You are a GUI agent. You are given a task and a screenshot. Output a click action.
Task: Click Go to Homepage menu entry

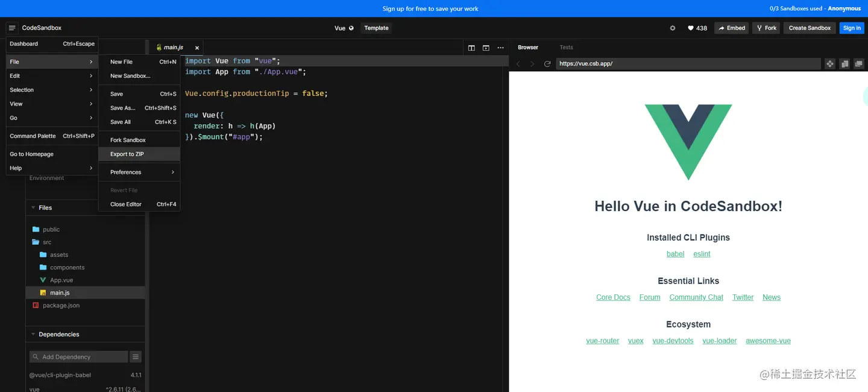(52, 154)
